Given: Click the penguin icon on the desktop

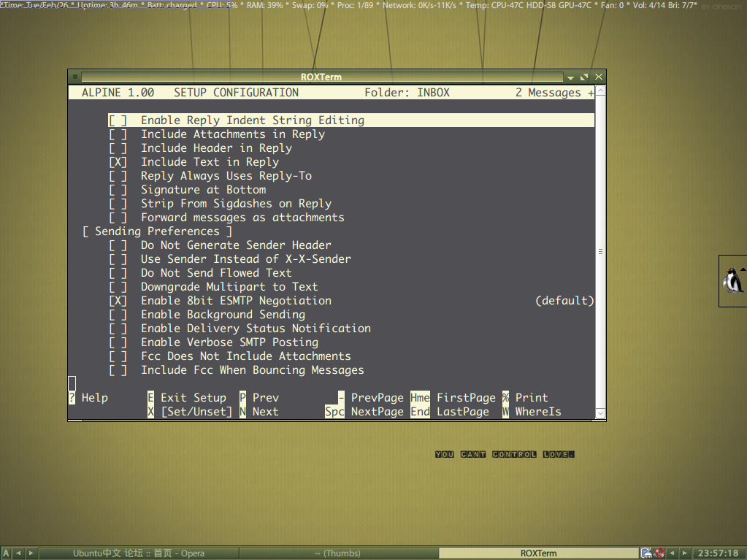Looking at the screenshot, I should [732, 280].
